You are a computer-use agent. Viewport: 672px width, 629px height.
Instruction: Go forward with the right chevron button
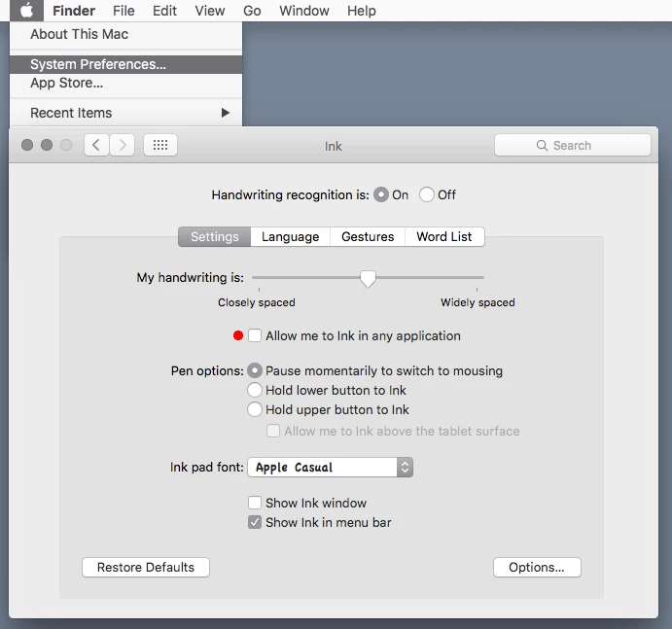point(123,145)
